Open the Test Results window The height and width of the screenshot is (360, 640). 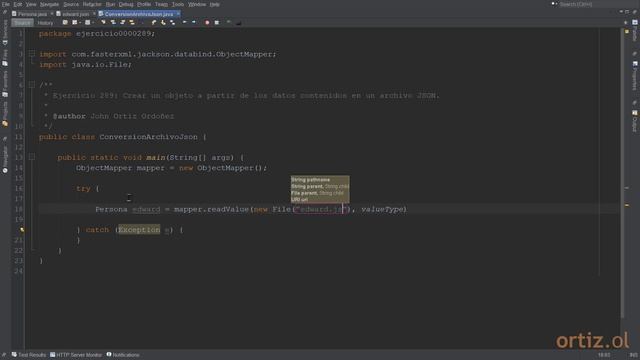click(x=29, y=355)
